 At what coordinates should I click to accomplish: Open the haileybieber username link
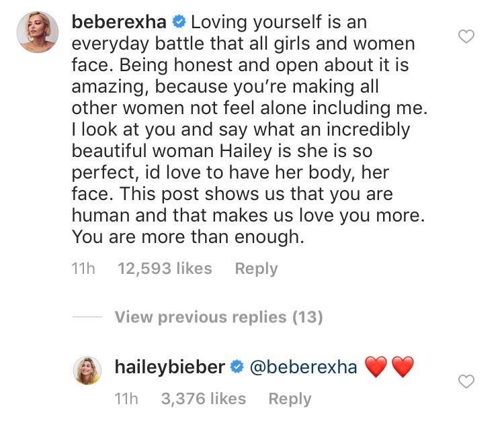coord(171,367)
